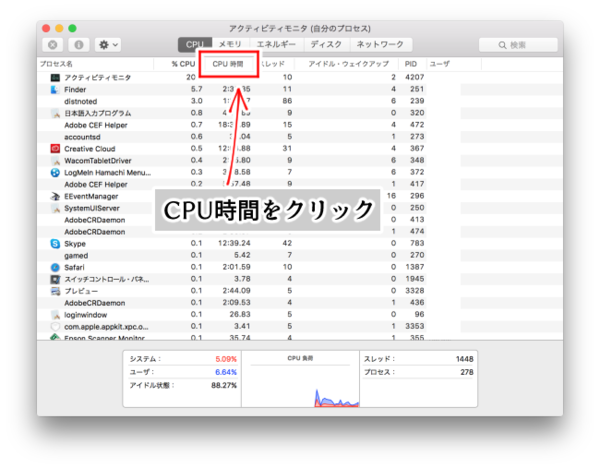600x468 pixels.
Task: Click the Safari PID value 1387
Action: (415, 267)
